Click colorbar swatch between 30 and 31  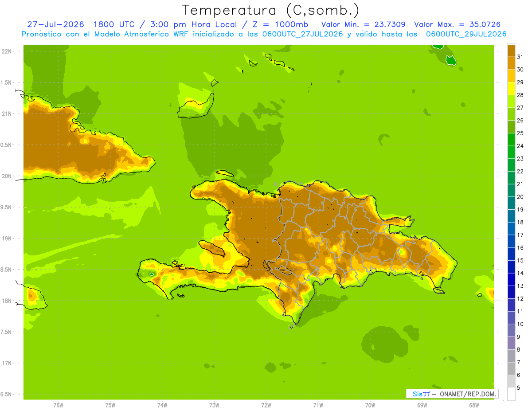pos(511,63)
